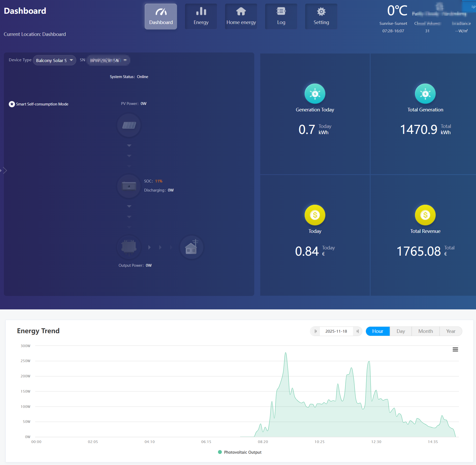Click the solar panel PV icon
Image resolution: width=476 pixels, height=465 pixels.
pos(129,125)
